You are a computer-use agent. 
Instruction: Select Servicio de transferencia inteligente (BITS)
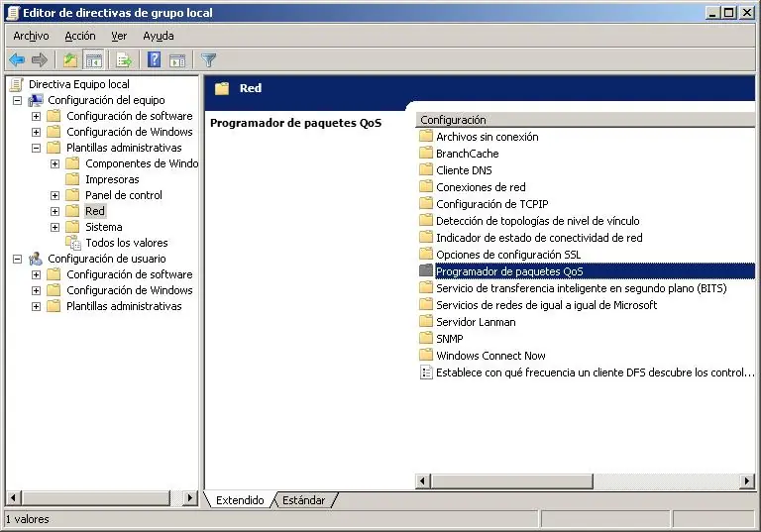[x=581, y=288]
